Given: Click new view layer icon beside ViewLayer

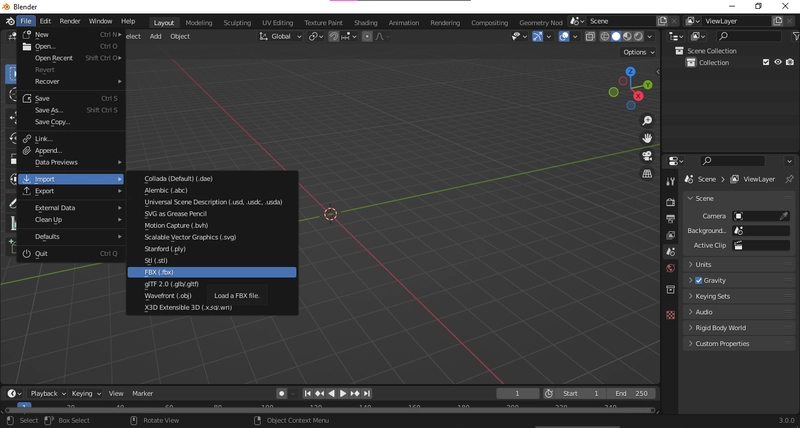Looking at the screenshot, I should [x=778, y=21].
